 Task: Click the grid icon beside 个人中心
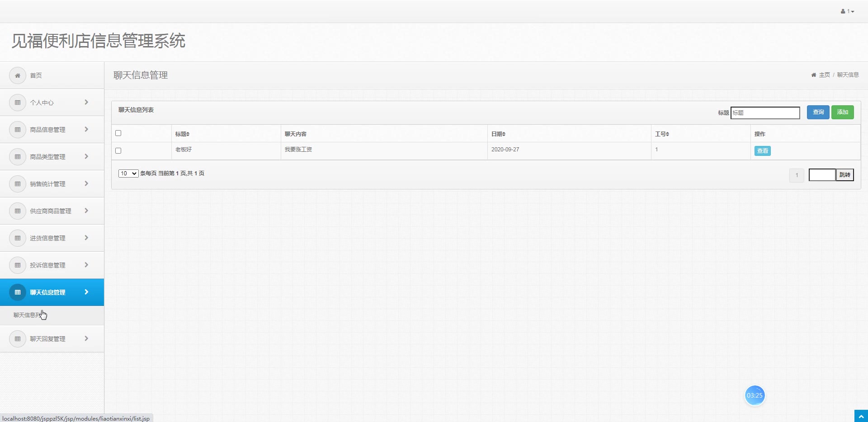(x=18, y=103)
